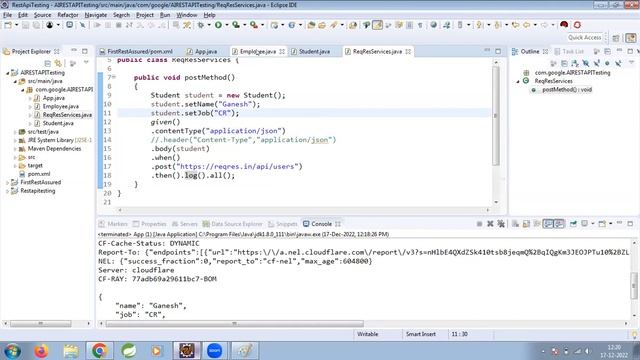
Task: Close the ReqResServices.java editor tab
Action: pyautogui.click(x=408, y=51)
